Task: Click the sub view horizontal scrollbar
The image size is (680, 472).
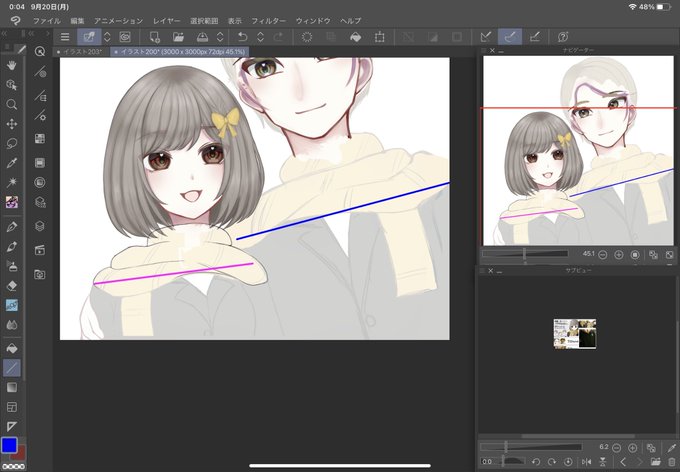Action: 578,436
